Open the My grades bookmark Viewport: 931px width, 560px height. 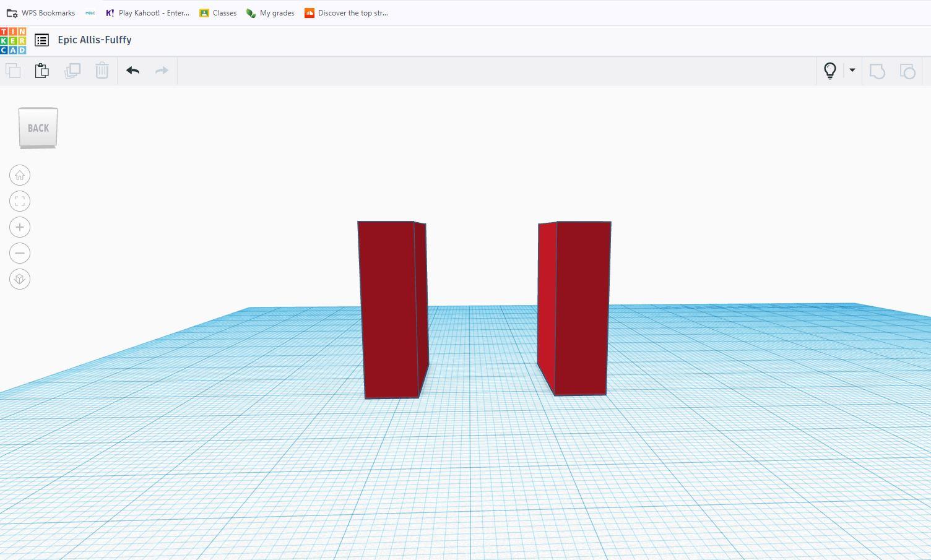(x=271, y=12)
